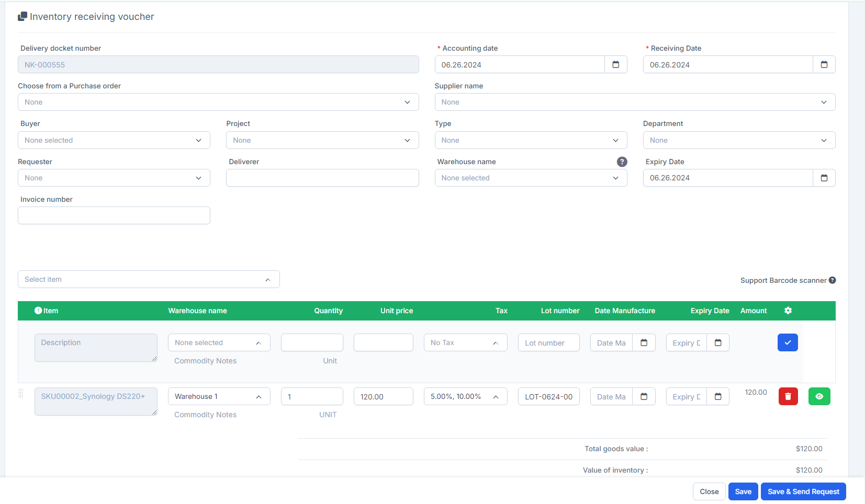Delete the Synology DS220+ row with trash icon
This screenshot has height=504, width=865.
(x=788, y=396)
